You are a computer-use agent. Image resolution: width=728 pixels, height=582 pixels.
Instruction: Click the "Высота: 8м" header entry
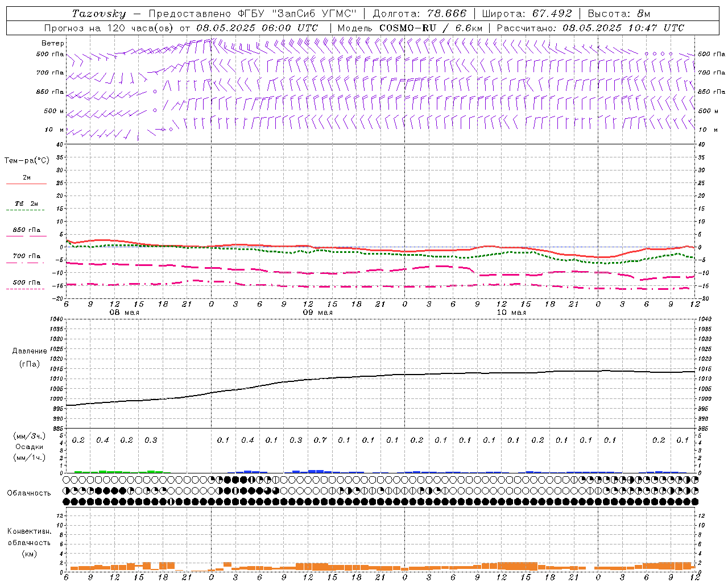[619, 14]
